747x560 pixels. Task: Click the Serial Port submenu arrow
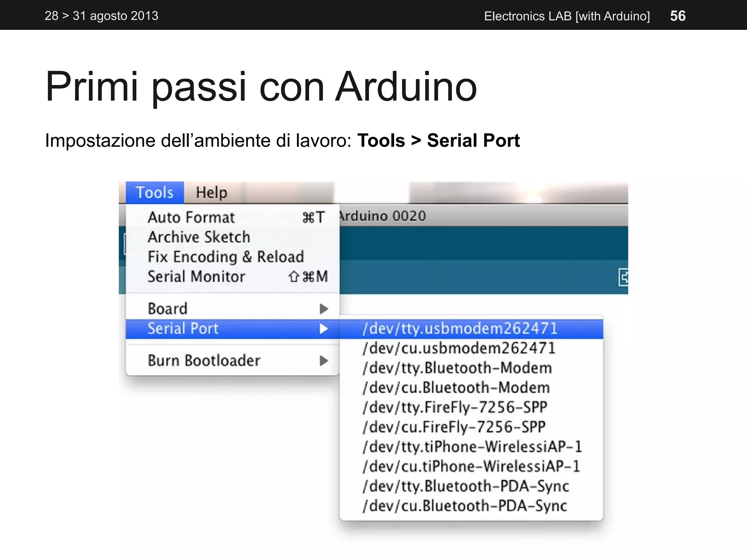(x=324, y=329)
